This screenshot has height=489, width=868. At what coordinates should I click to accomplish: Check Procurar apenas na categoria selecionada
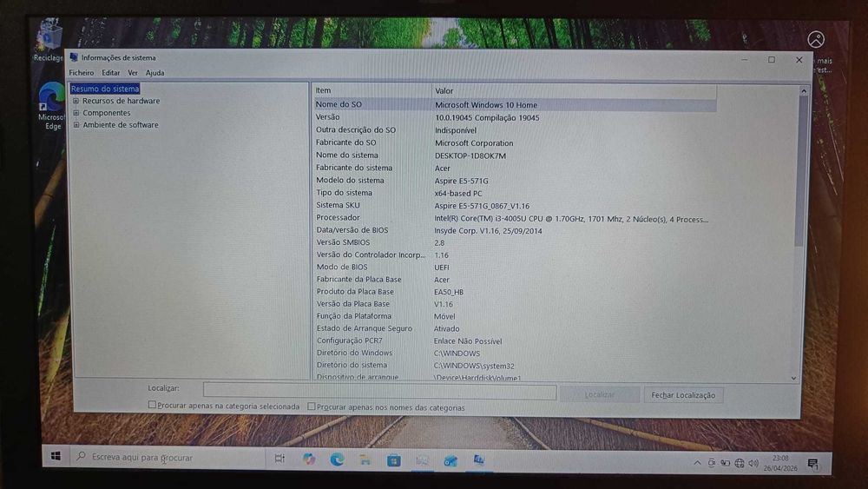[152, 405]
